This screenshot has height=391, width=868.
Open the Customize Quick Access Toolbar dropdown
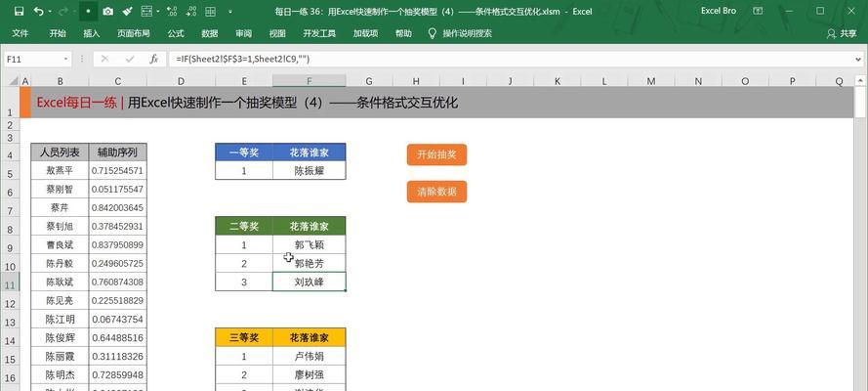click(230, 12)
